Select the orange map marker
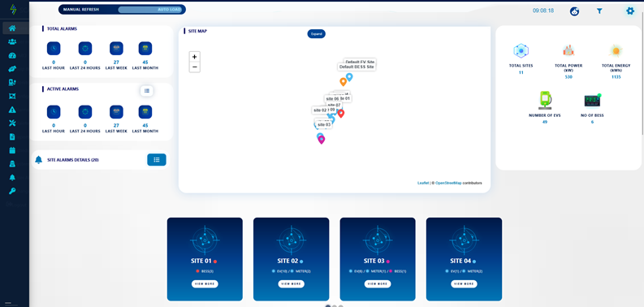This screenshot has height=307, width=644. point(343,82)
